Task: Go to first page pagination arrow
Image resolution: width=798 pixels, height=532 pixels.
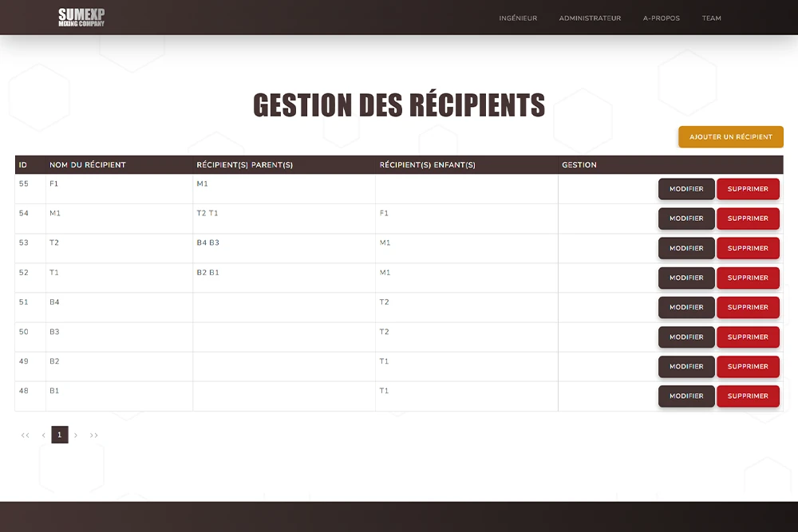Action: [x=25, y=435]
